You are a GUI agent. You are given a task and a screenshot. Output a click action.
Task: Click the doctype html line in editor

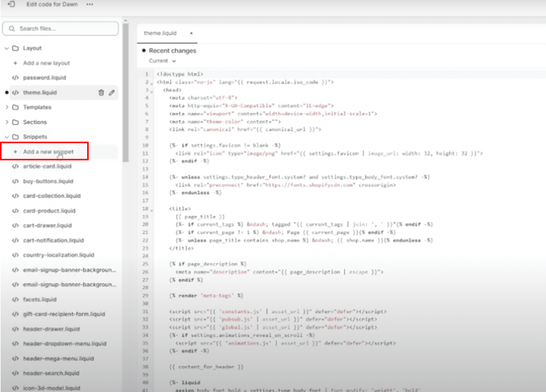click(x=180, y=74)
